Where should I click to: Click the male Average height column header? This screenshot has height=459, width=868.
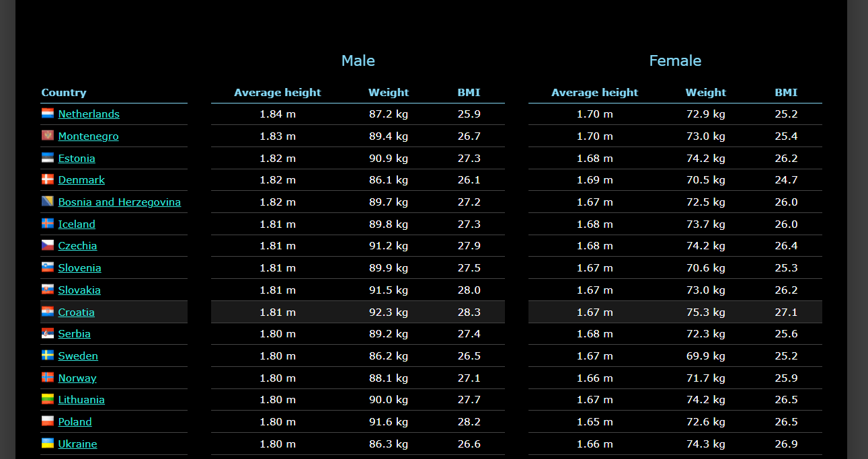point(277,93)
